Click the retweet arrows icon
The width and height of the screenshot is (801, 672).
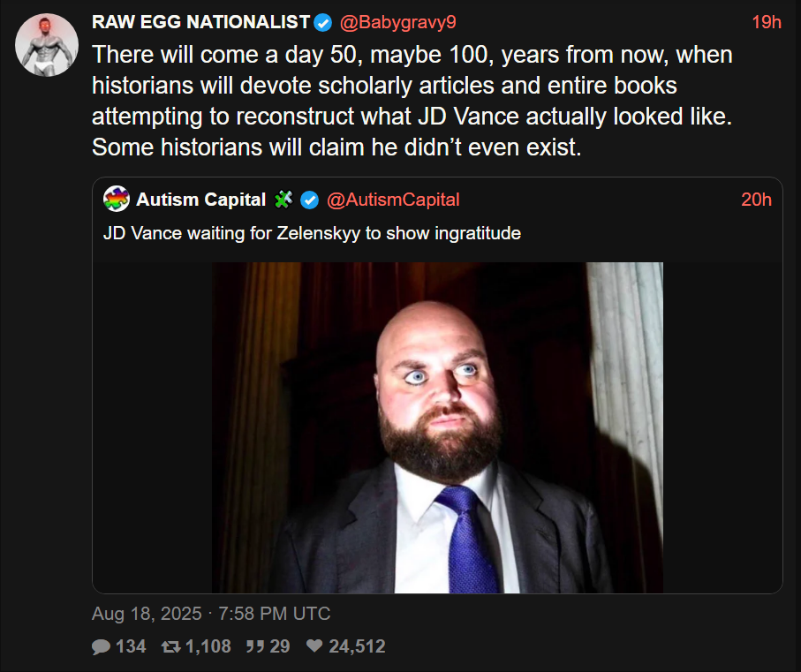[x=170, y=647]
